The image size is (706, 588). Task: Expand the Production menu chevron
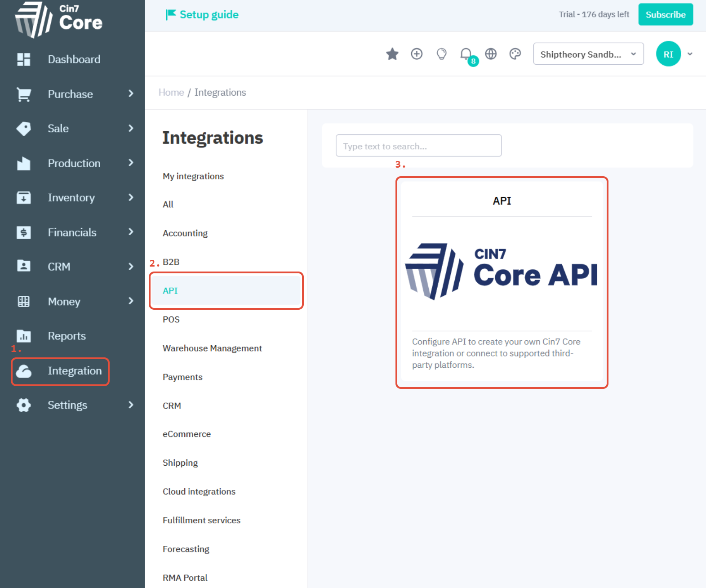pyautogui.click(x=131, y=163)
